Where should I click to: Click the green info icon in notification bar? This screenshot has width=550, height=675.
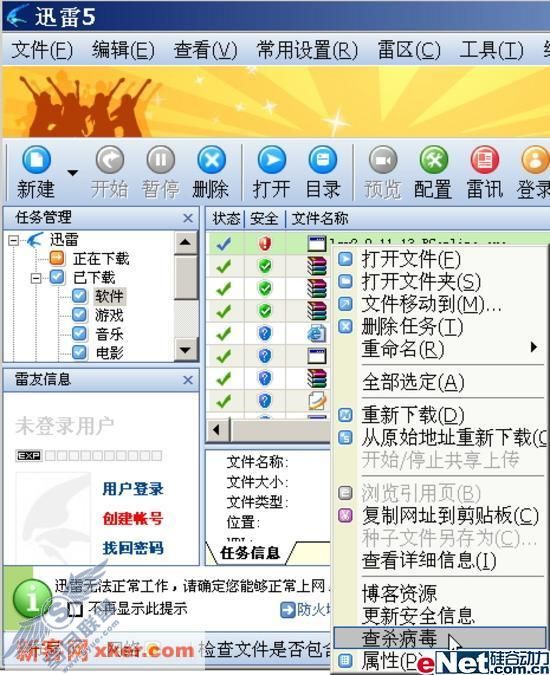point(32,598)
